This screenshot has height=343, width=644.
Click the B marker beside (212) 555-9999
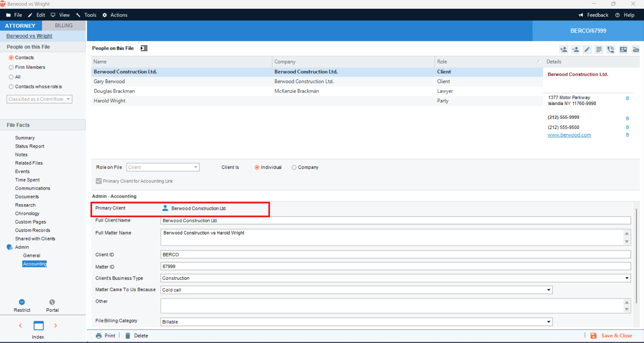click(628, 118)
